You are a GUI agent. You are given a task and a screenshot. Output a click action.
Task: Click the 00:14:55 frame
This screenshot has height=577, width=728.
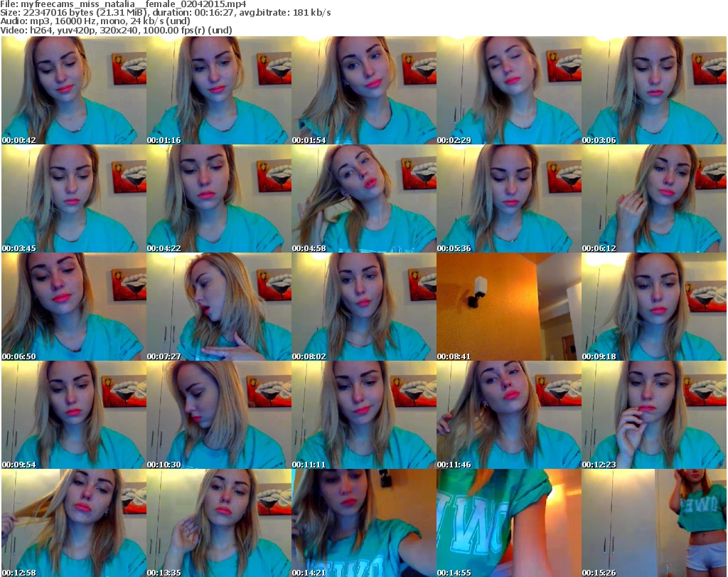(x=509, y=523)
